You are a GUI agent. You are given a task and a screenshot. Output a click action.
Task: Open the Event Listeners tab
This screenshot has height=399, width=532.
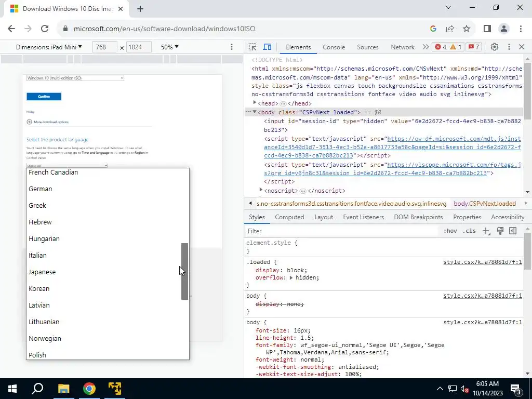pyautogui.click(x=363, y=217)
